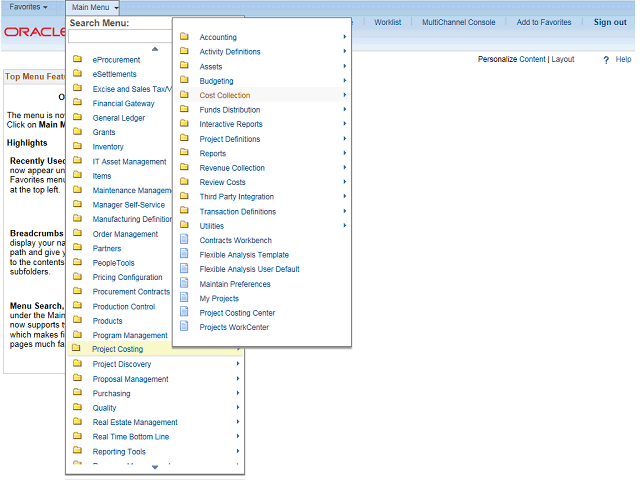Screen dimensions: 640x480
Task: Click folder icon next to Interactive Reports
Action: (184, 123)
